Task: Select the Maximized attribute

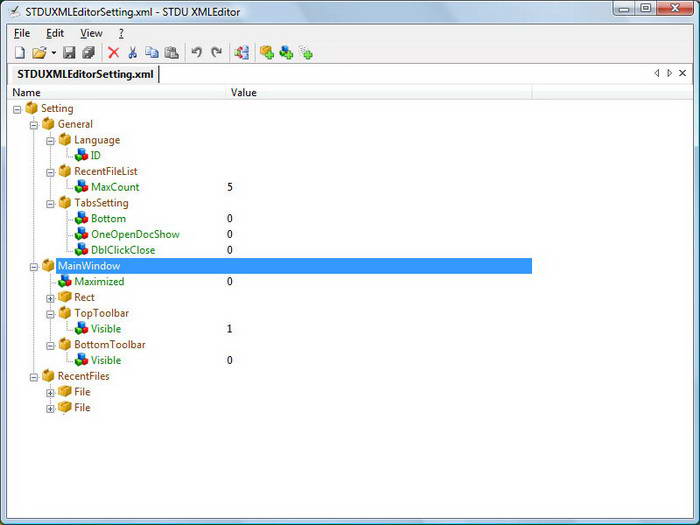Action: (x=99, y=281)
